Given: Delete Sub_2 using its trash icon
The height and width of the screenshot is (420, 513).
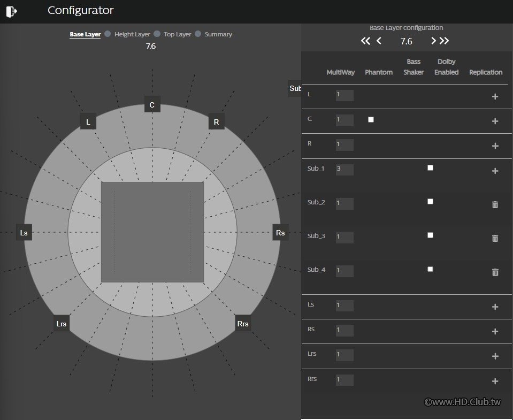Looking at the screenshot, I should pyautogui.click(x=495, y=204).
